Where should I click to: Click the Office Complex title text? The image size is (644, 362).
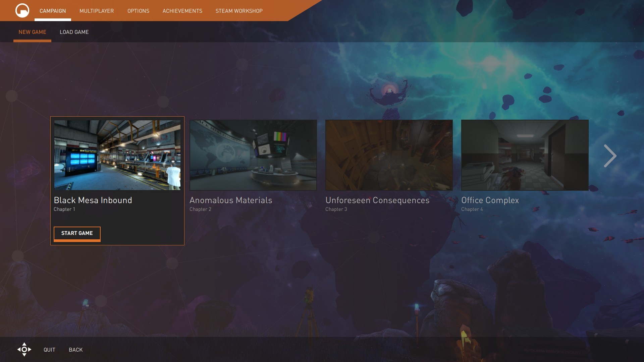click(490, 200)
